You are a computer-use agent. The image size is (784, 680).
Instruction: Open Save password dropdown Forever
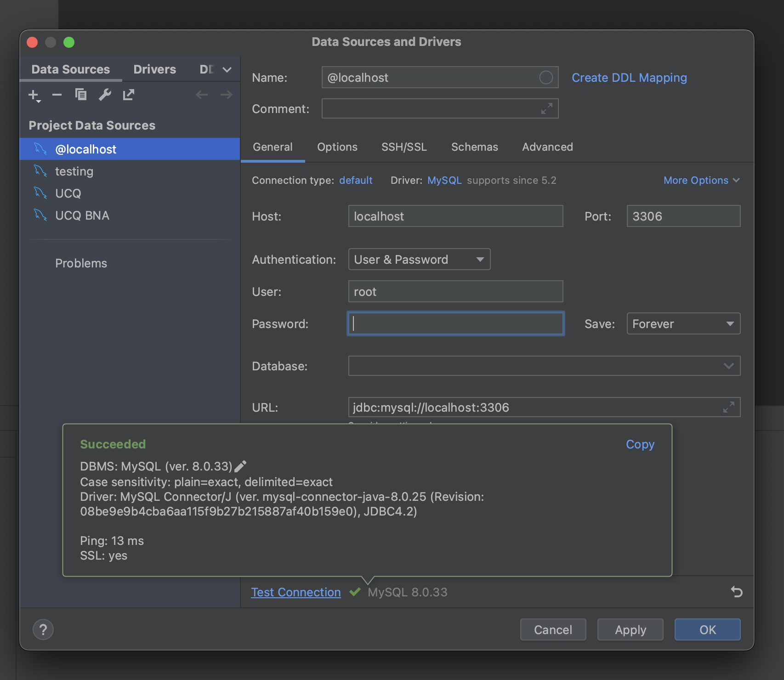[683, 324]
